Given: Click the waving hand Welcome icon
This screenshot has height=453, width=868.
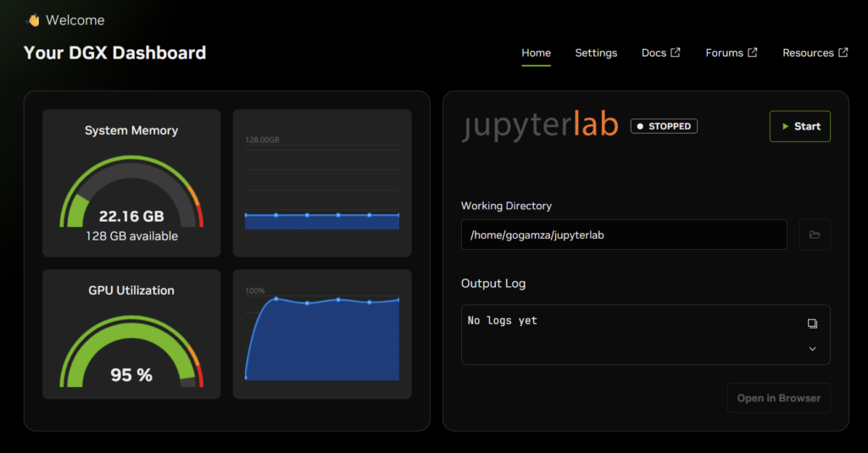Looking at the screenshot, I should (33, 19).
